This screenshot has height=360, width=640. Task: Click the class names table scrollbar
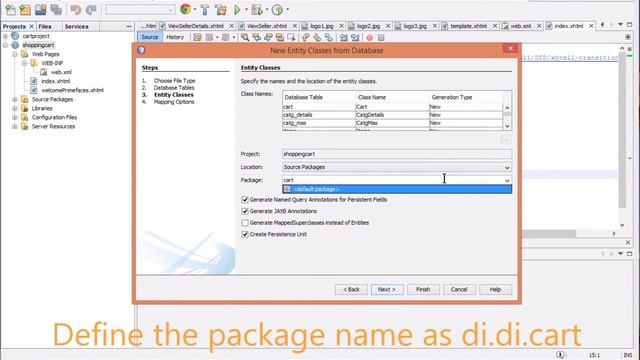(x=507, y=117)
